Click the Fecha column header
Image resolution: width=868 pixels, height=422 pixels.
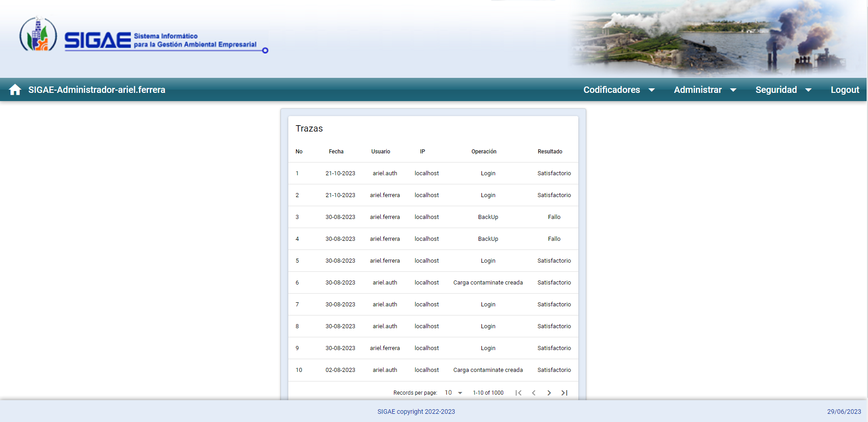(336, 152)
